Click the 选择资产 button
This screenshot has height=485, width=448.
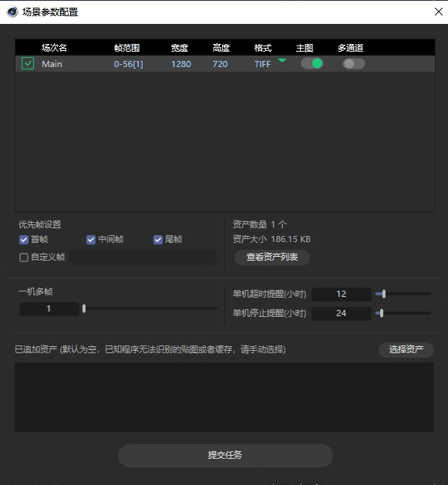(406, 350)
